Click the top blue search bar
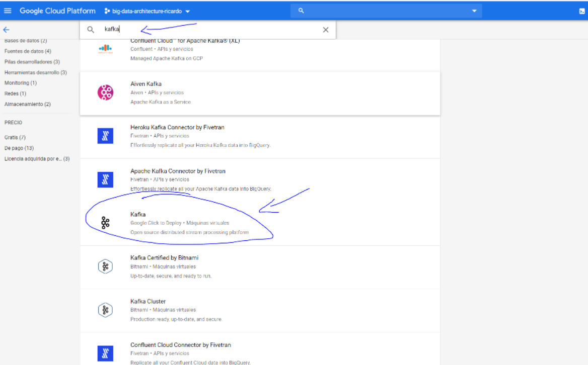This screenshot has height=365, width=588. pyautogui.click(x=385, y=11)
